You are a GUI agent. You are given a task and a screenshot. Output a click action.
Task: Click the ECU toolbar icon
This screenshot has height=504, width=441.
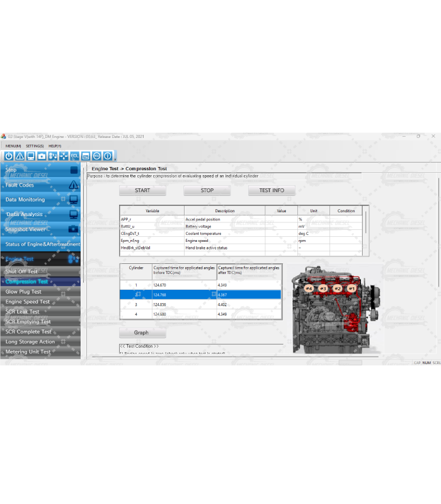point(96,156)
